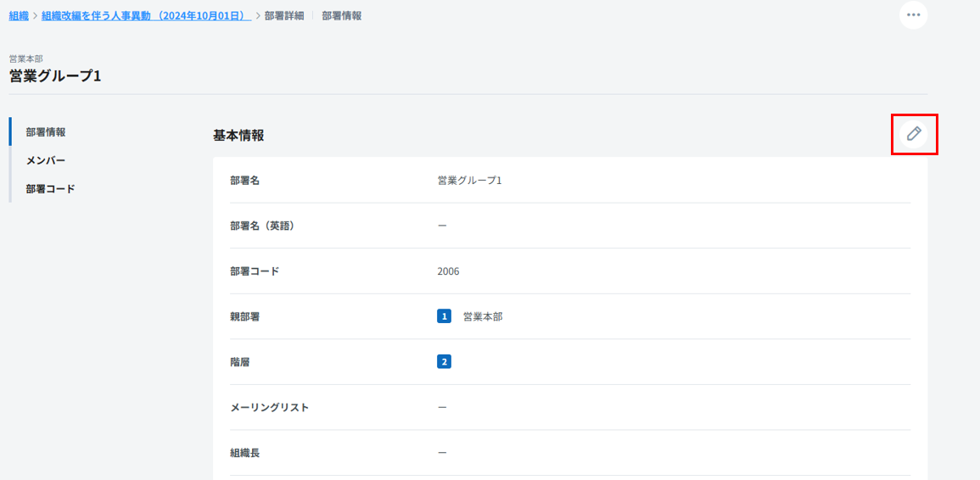980x480 pixels.
Task: Open the 組織改編を伴う人事異動 breadcrumb link
Action: coord(146,16)
